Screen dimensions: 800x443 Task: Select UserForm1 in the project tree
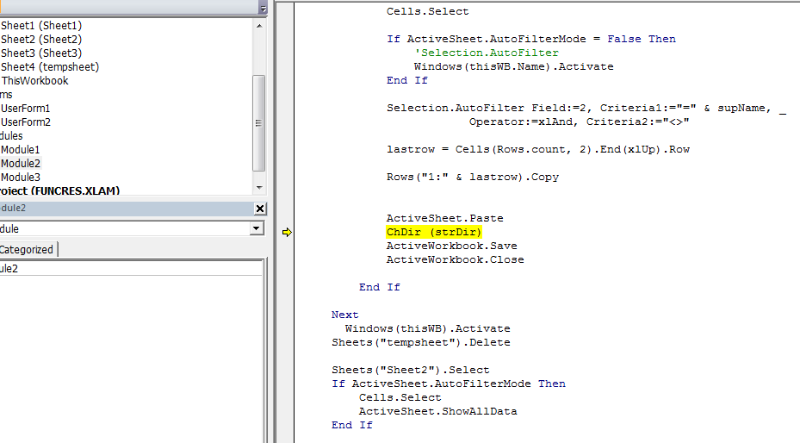coord(26,107)
